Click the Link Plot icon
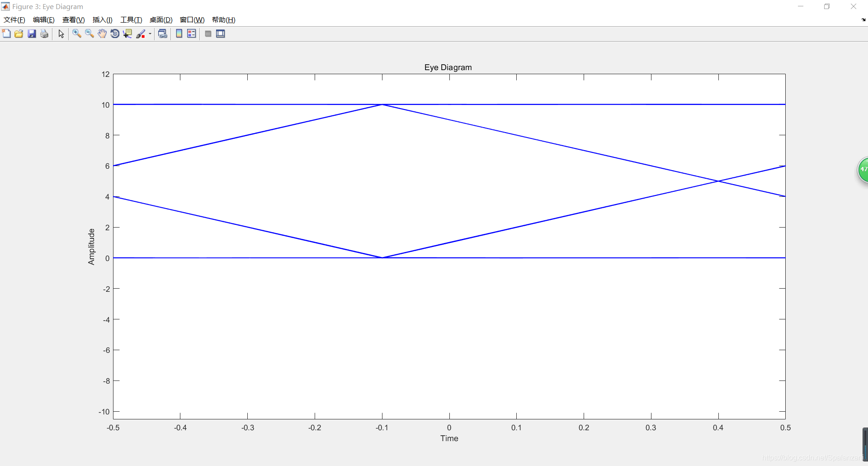This screenshot has height=466, width=868. click(x=163, y=34)
